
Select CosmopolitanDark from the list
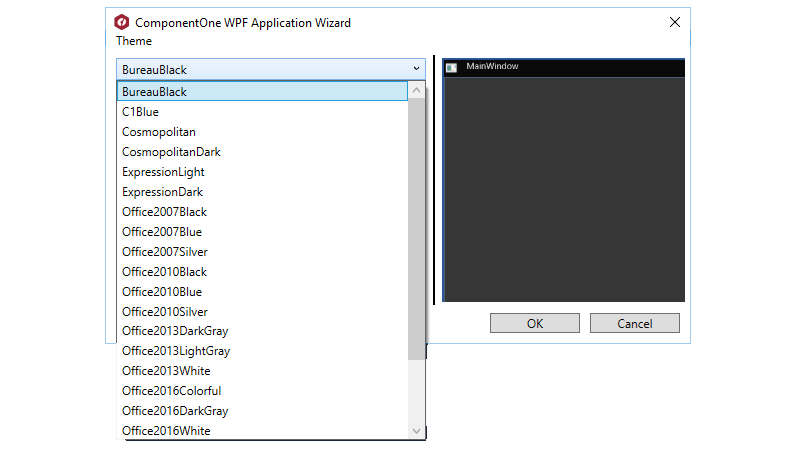coord(262,152)
